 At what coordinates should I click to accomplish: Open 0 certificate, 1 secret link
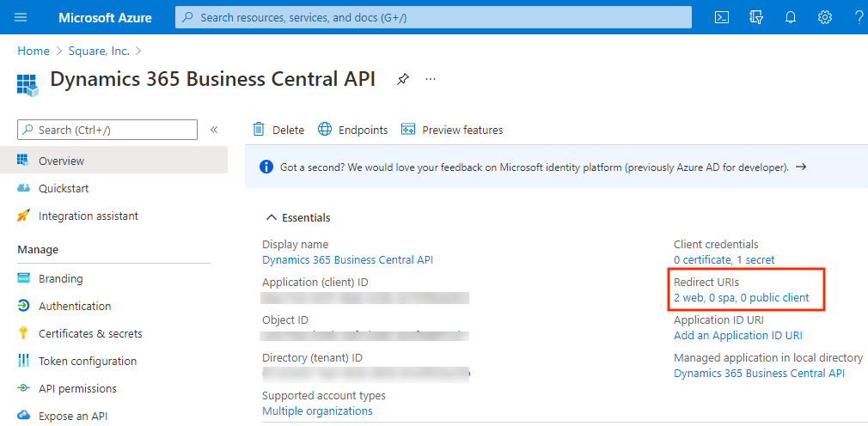point(724,259)
